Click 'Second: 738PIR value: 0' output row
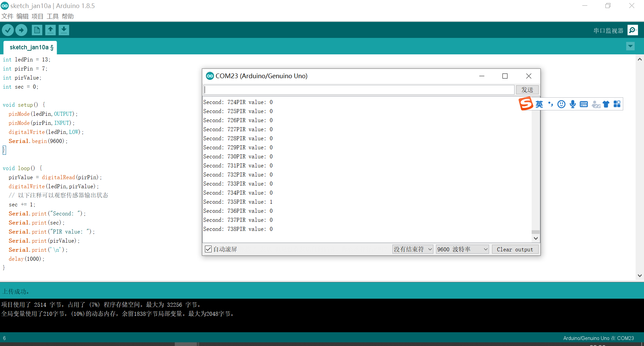The height and width of the screenshot is (346, 644). point(238,229)
